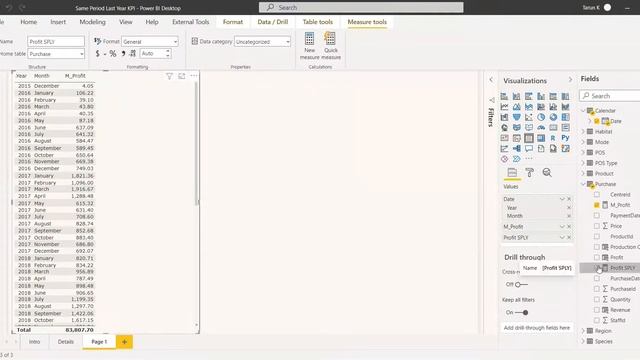Select the line chart visual
The image size is (640, 360).
[x=504, y=107]
